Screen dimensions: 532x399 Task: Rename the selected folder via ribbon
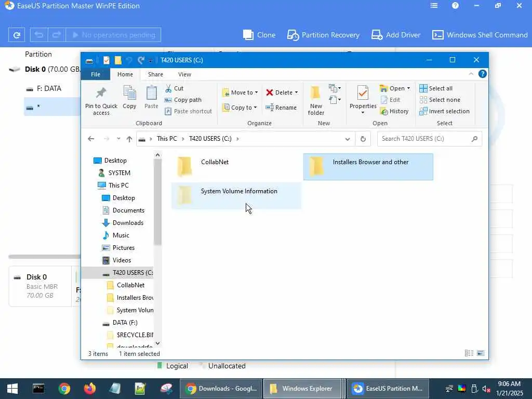click(281, 108)
